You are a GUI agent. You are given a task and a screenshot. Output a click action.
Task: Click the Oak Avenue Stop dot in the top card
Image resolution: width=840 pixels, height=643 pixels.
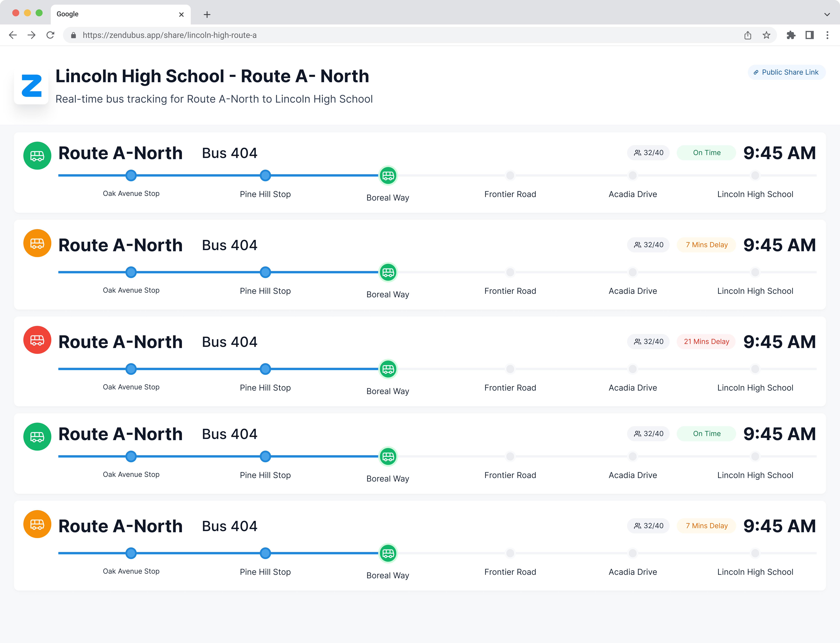(131, 175)
